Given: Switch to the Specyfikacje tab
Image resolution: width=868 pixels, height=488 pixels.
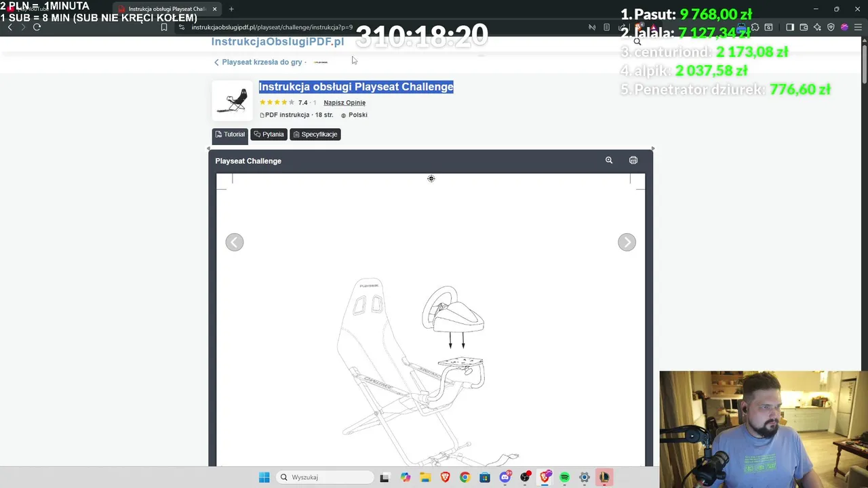Looking at the screenshot, I should [315, 134].
